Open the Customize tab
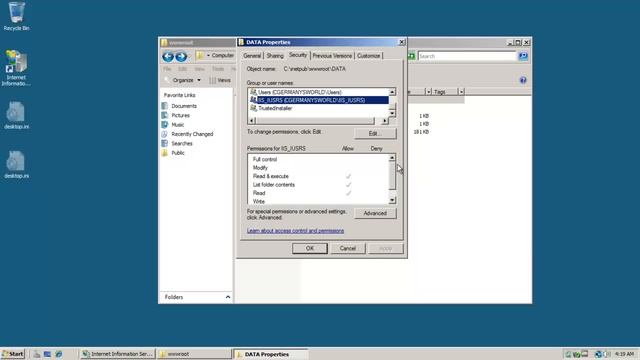The height and width of the screenshot is (360, 640). [368, 56]
